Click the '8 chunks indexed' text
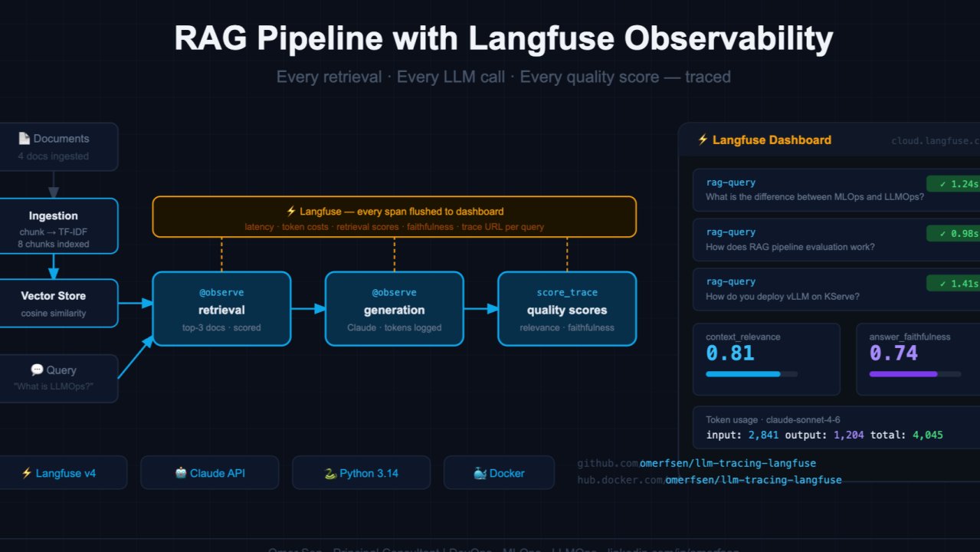The image size is (980, 552). pyautogui.click(x=54, y=244)
